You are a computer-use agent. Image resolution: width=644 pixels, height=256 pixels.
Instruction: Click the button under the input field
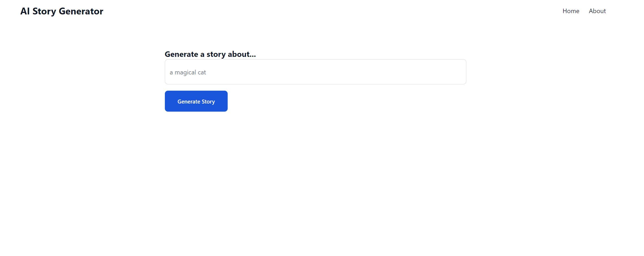(196, 101)
